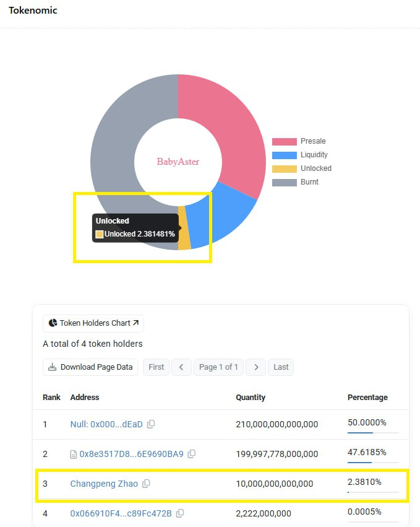The image size is (420, 527).
Task: Open the Token Holders Chart button
Action: (x=93, y=323)
